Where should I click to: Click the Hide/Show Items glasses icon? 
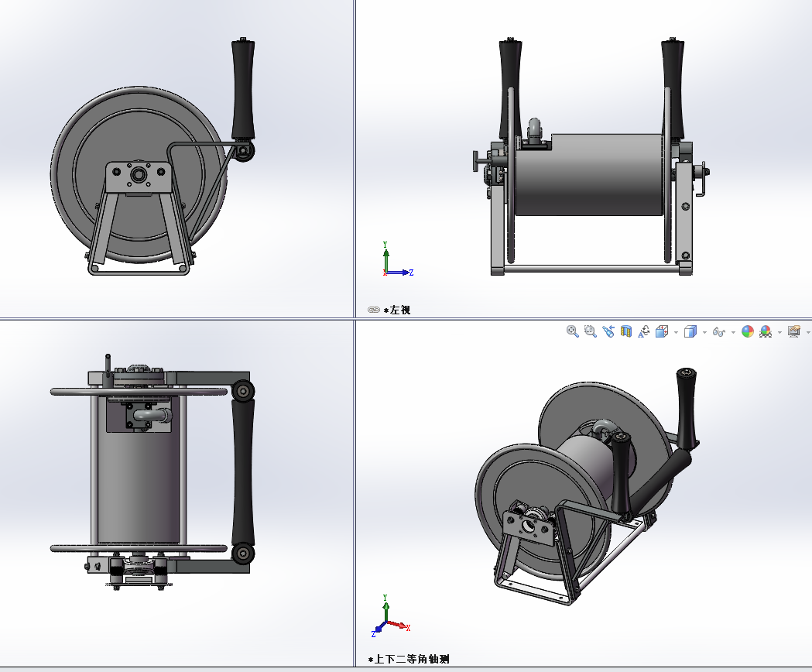tap(719, 331)
